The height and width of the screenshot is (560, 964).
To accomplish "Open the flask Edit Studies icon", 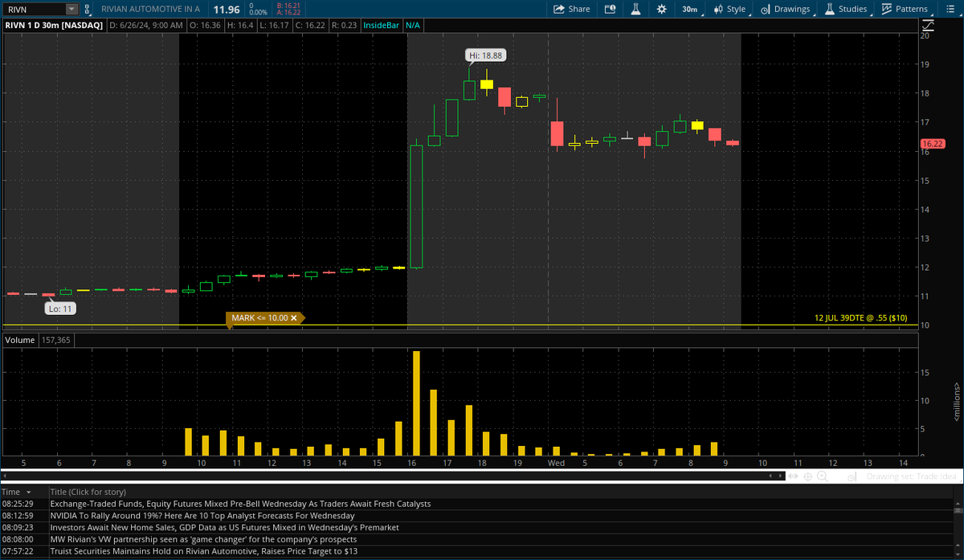I will click(x=635, y=9).
